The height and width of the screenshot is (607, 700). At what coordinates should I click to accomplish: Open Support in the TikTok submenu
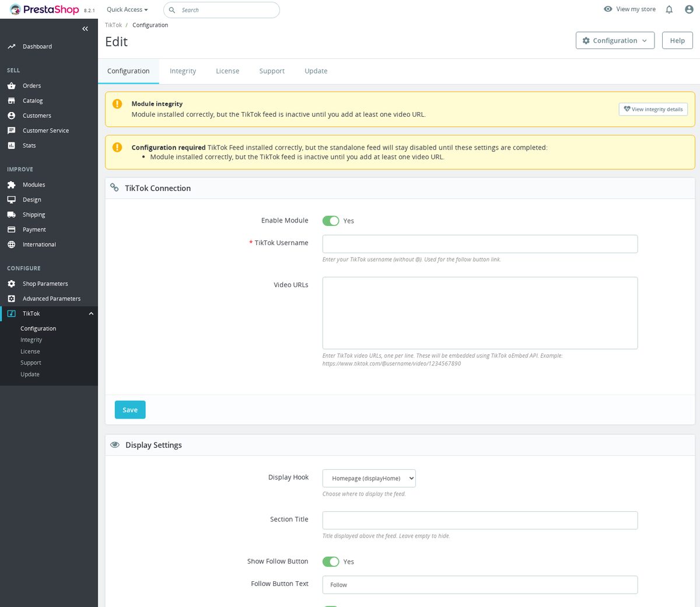[x=31, y=362]
